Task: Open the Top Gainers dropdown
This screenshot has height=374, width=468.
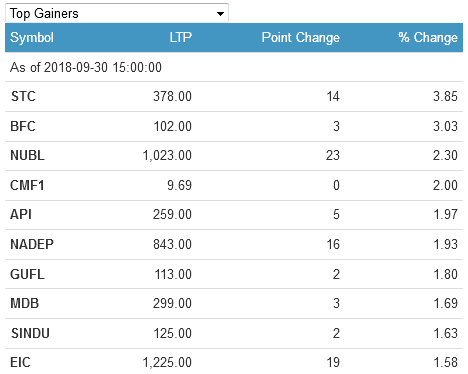Action: coord(117,13)
